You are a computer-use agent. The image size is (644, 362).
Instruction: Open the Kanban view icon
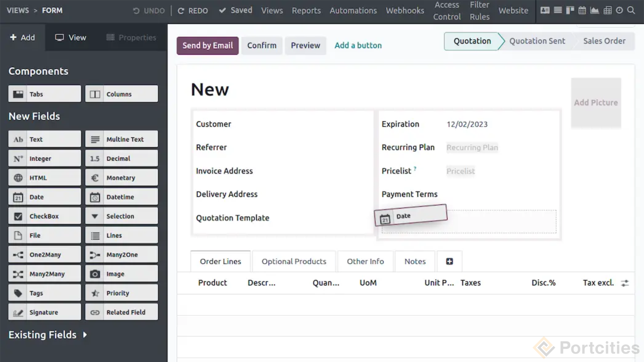click(x=570, y=10)
